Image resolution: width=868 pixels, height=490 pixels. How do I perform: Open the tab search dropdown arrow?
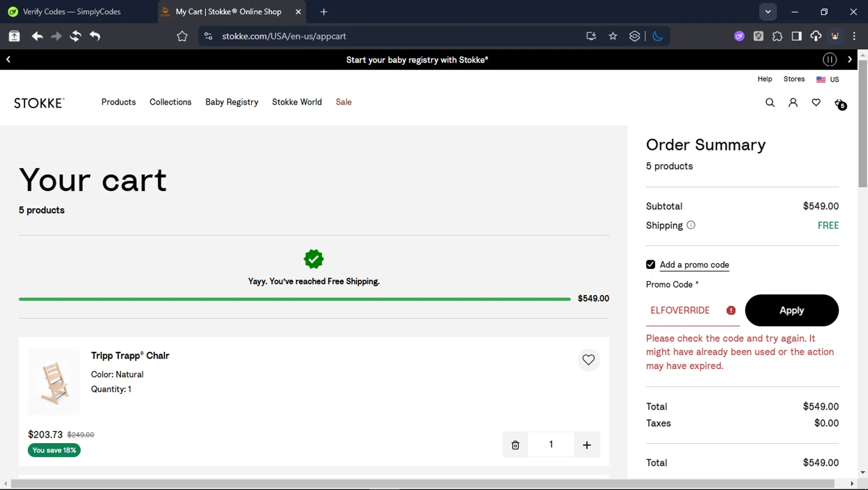(x=768, y=12)
